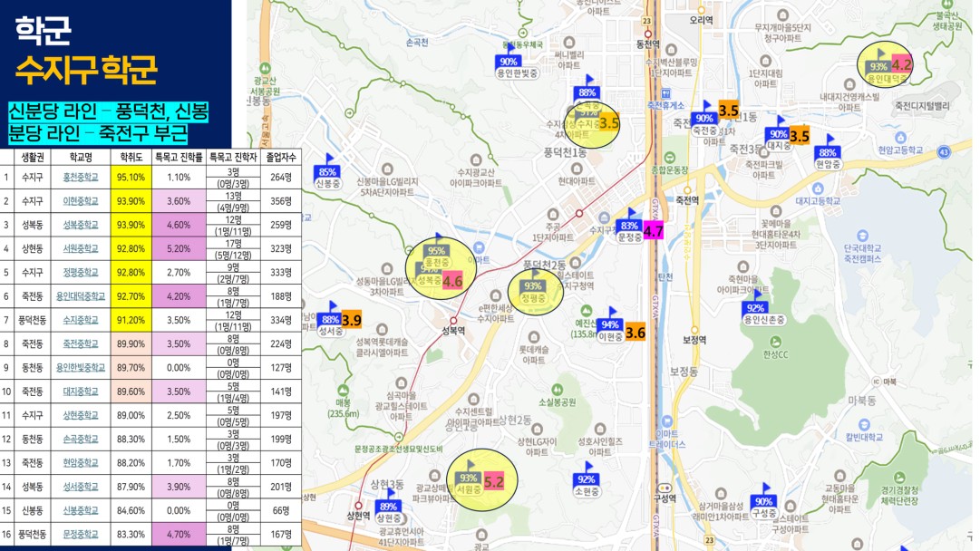The image size is (980, 551).
Task: Click the 현암중학교 table link
Action: click(x=81, y=463)
